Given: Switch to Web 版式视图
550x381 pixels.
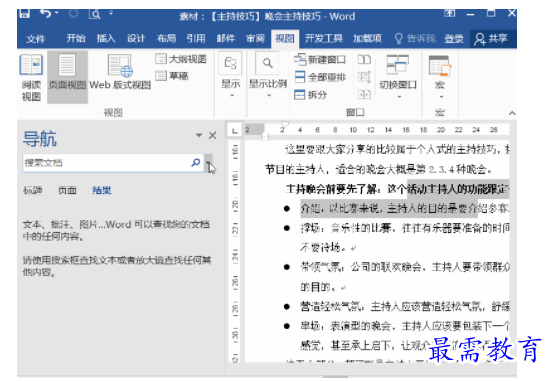Looking at the screenshot, I should [x=120, y=72].
